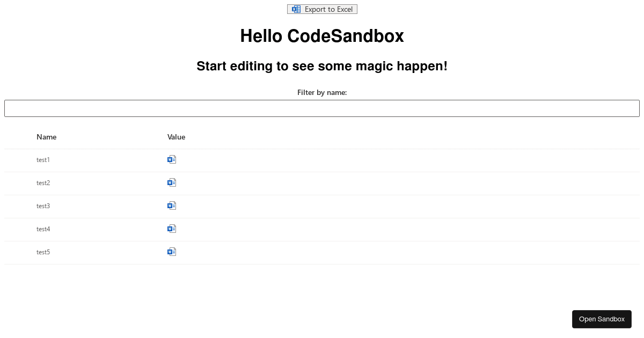Click the Excel icon inside the export button
644x338 pixels.
(x=296, y=9)
